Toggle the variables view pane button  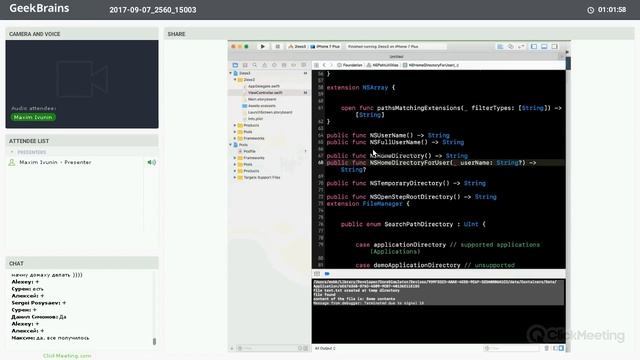click(556, 348)
